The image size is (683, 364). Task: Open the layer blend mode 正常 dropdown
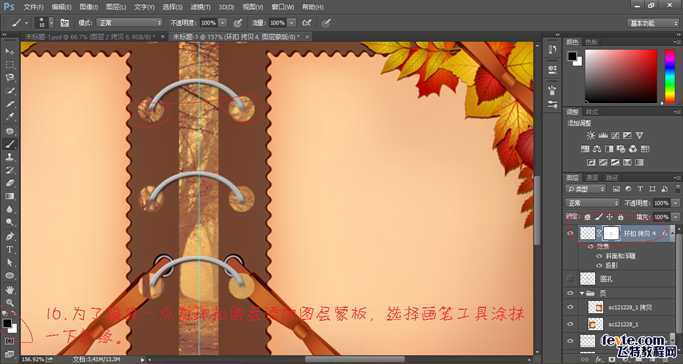point(592,203)
